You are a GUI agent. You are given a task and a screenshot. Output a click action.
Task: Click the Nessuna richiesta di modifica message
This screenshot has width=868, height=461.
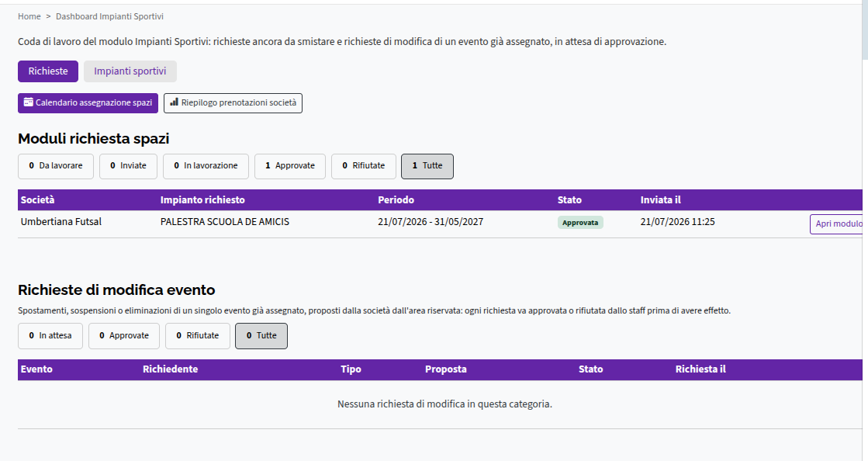(444, 404)
